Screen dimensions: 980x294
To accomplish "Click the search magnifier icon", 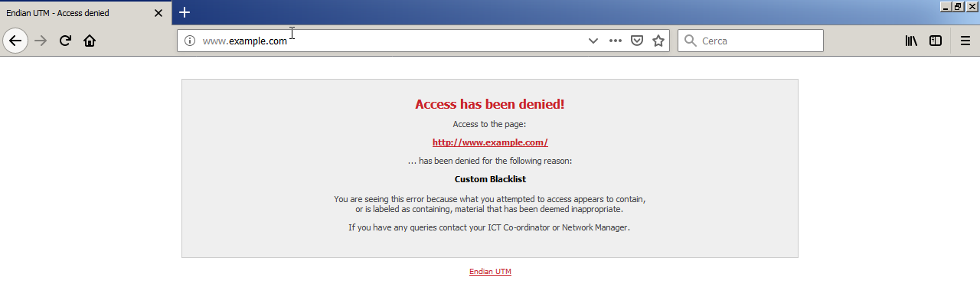I will [690, 41].
